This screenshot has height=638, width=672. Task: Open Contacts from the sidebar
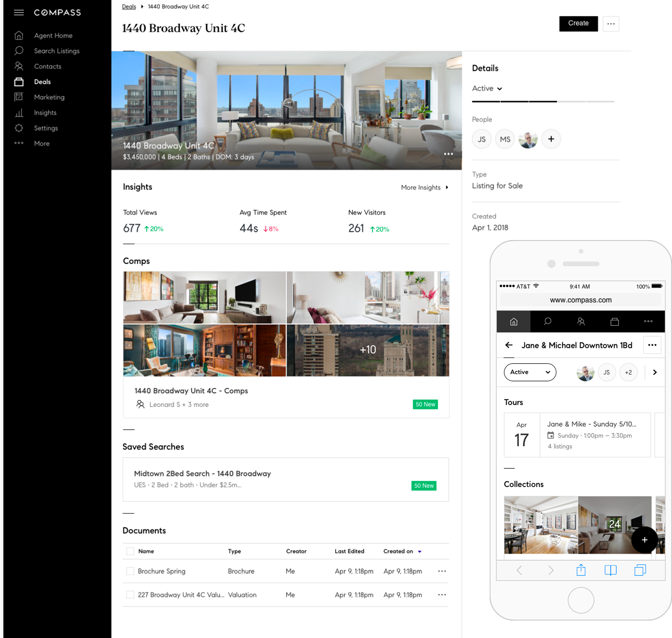pos(48,66)
